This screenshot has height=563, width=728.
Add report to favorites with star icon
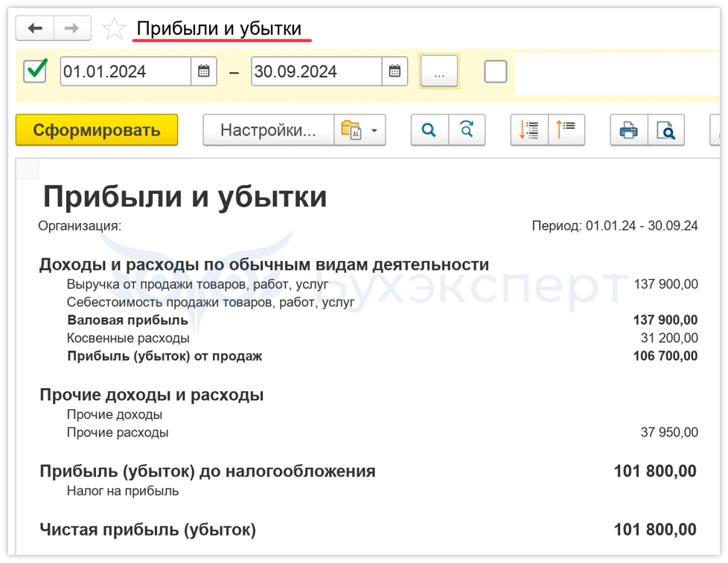(114, 29)
